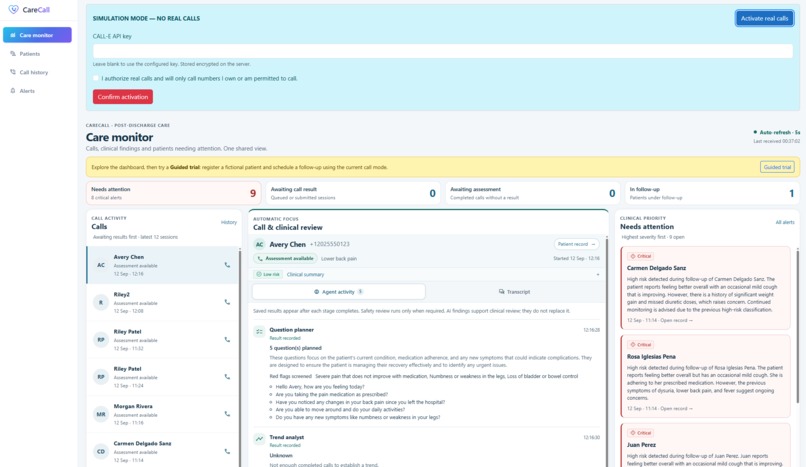Click the Trend analyst heading

(x=287, y=437)
